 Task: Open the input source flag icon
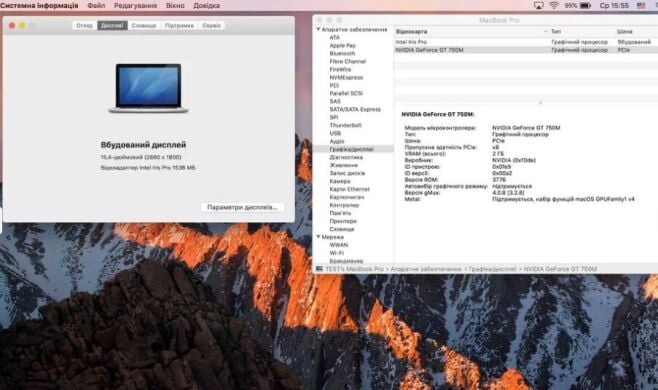click(x=641, y=5)
